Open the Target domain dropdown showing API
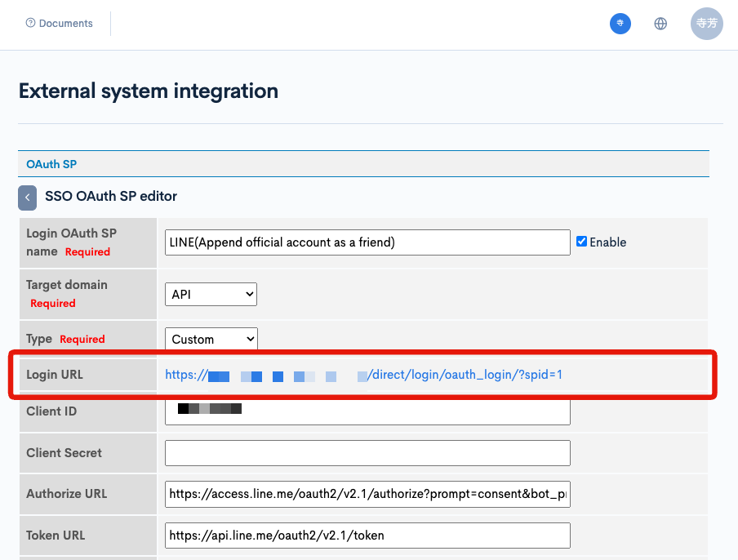 click(211, 294)
